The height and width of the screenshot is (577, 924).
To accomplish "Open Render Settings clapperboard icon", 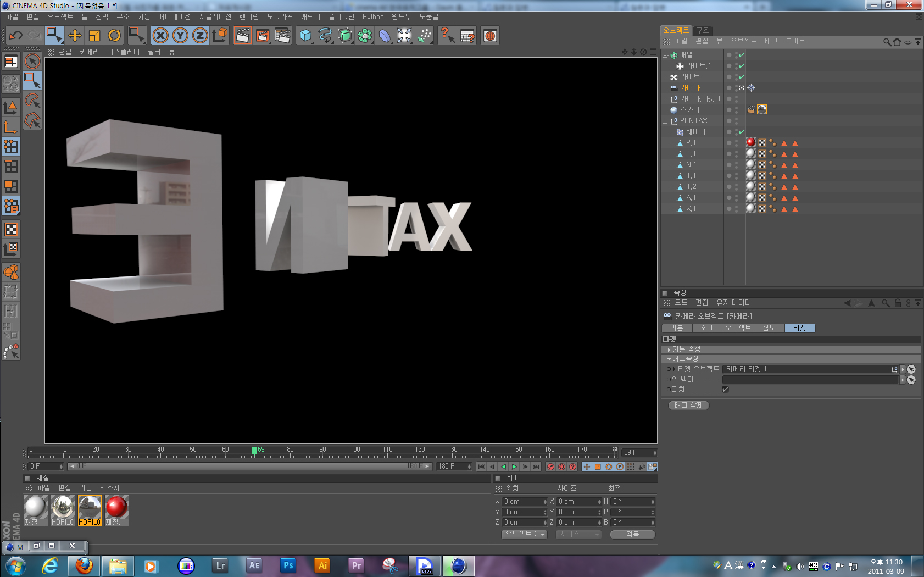I will (x=282, y=36).
